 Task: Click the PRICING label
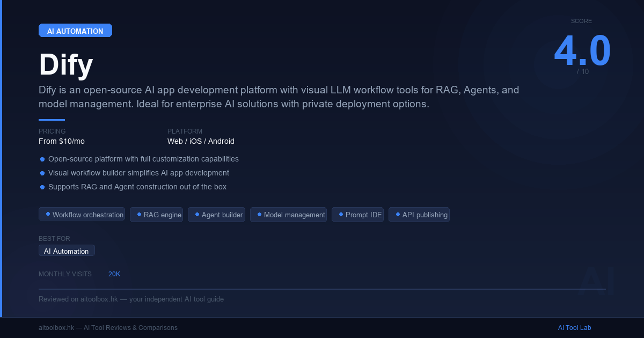(52, 131)
